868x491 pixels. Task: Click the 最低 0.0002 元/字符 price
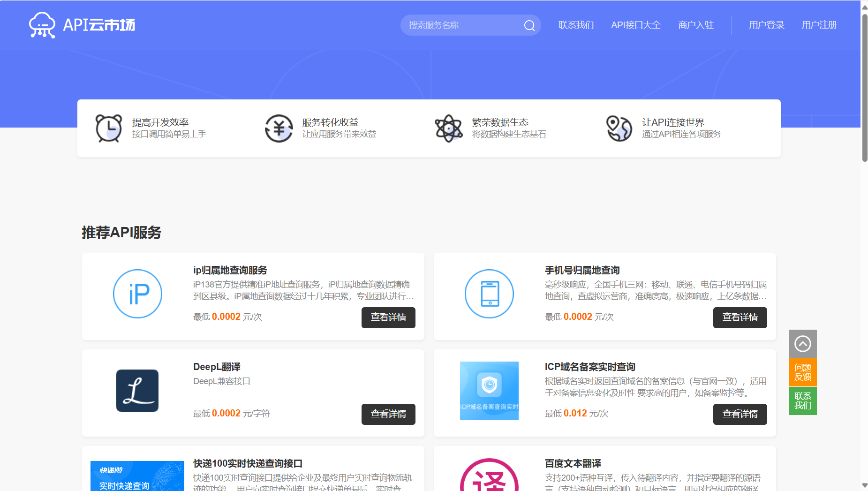(x=232, y=414)
